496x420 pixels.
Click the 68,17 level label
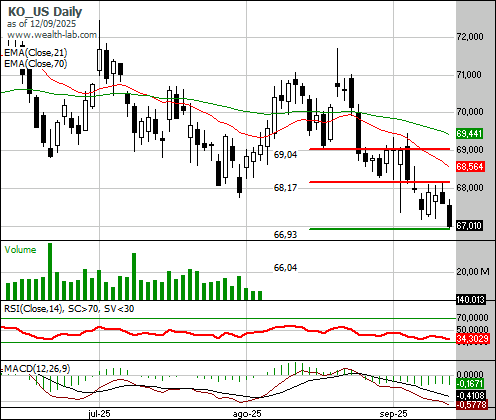point(285,188)
